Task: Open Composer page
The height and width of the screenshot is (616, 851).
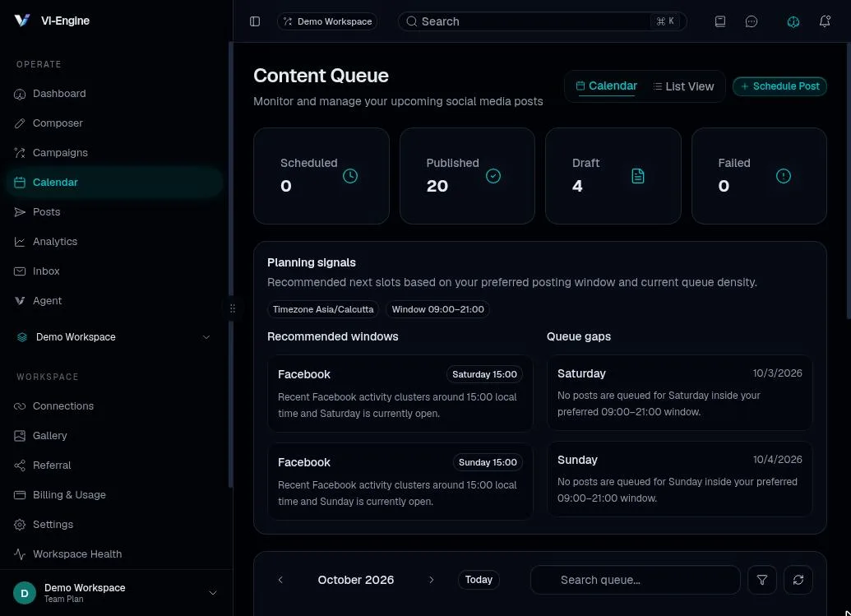Action: [114, 123]
